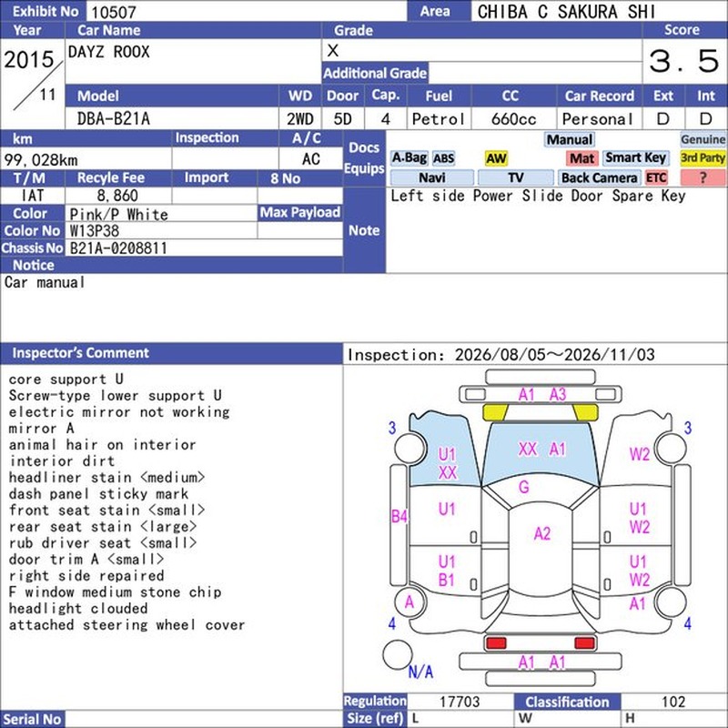The height and width of the screenshot is (728, 728).
Task: Click the 'core support U' comment
Action: pos(66,379)
